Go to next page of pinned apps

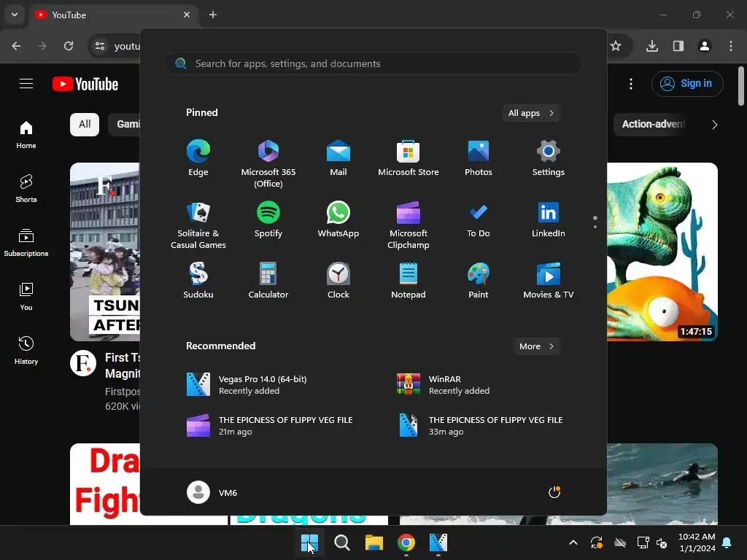tap(595, 226)
